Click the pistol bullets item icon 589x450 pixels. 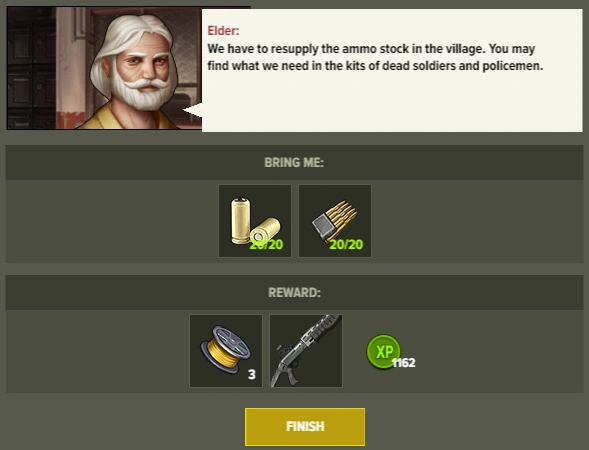click(x=255, y=221)
